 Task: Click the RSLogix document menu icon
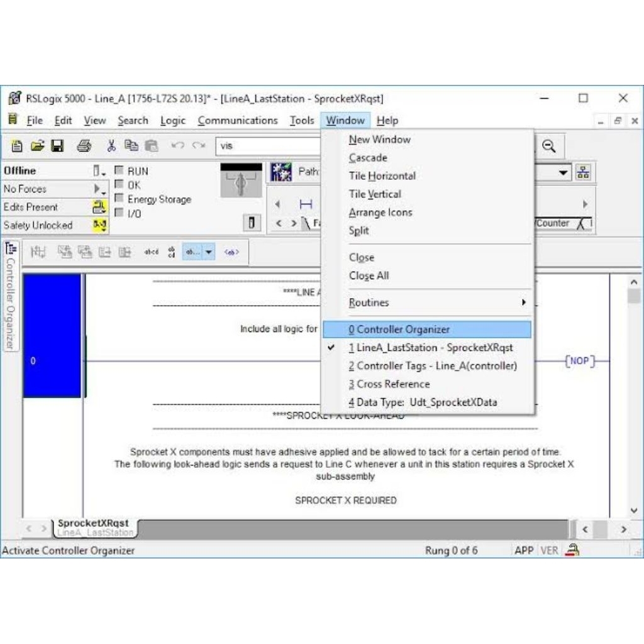[13, 119]
